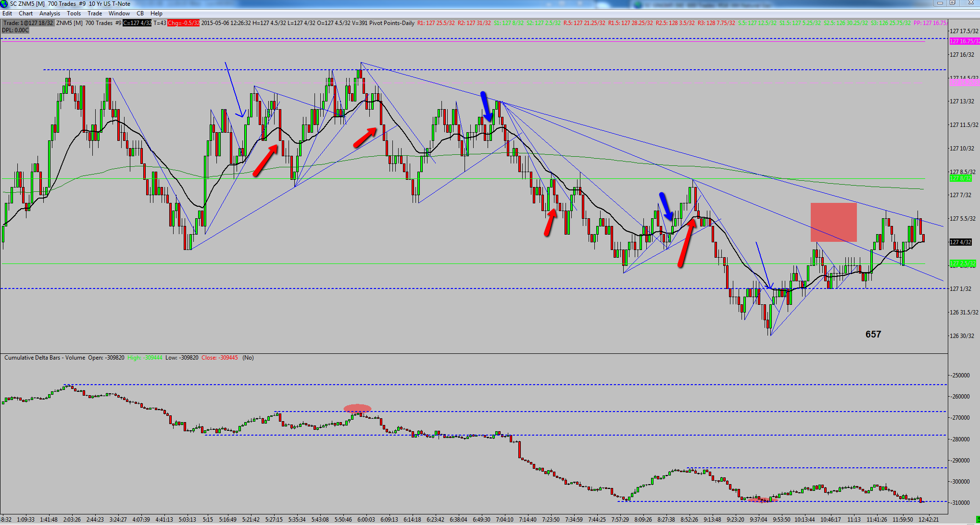Click the 'S1.5: 127 5.25/32' pivot value
This screenshot has height=525, width=980.
[x=800, y=23]
